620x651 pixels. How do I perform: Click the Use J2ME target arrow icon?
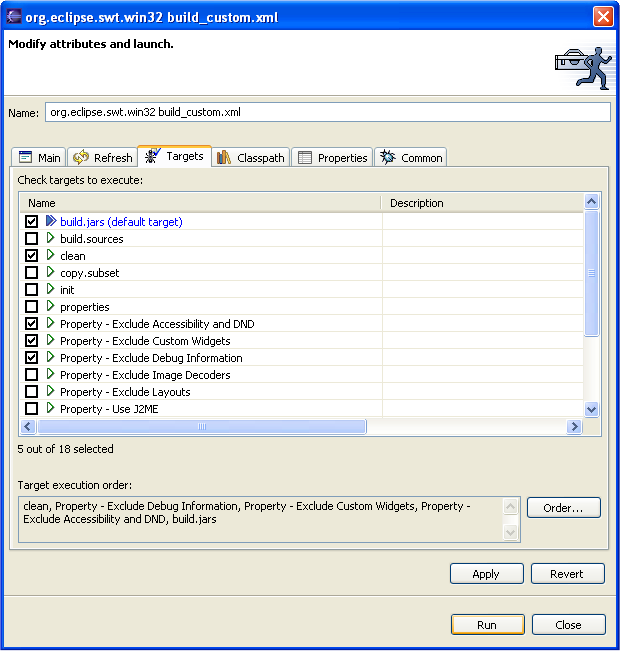click(50, 408)
